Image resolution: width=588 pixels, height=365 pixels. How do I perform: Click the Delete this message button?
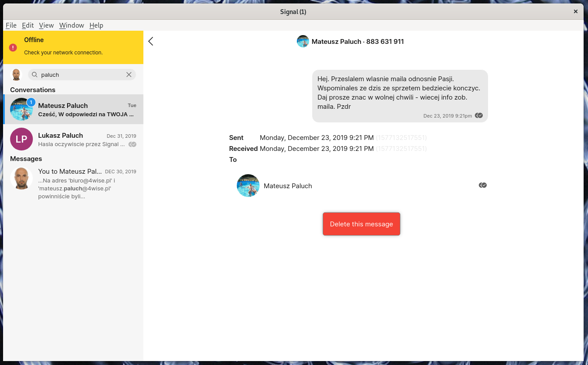tap(361, 224)
